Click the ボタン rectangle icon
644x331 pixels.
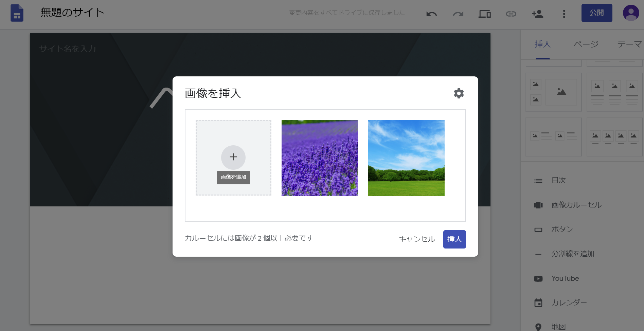pyautogui.click(x=538, y=230)
